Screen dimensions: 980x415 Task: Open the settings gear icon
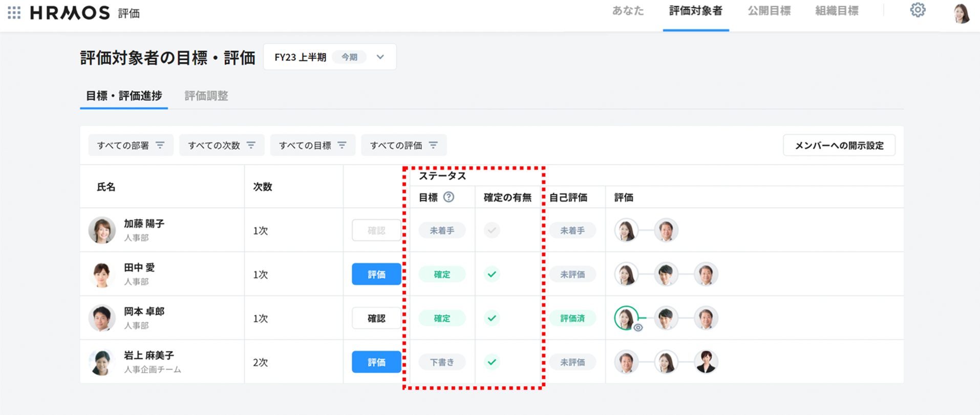[x=918, y=10]
